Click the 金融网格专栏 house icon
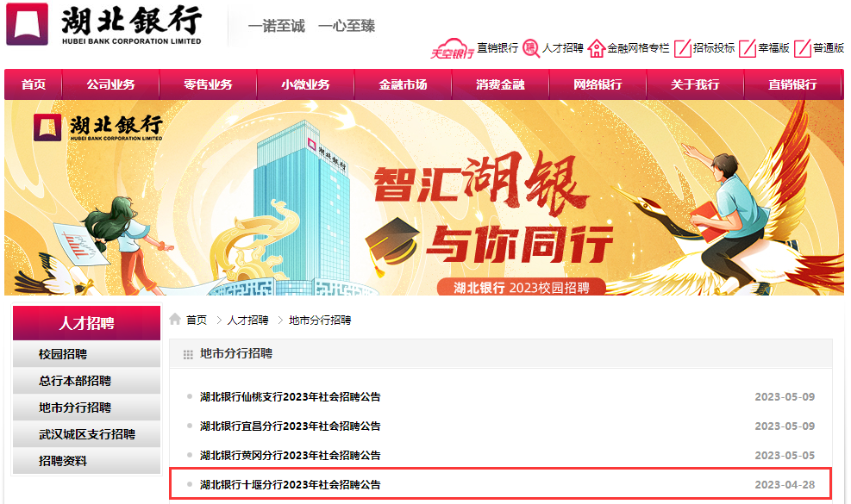Screen dimensions: 851x504 pyautogui.click(x=596, y=48)
